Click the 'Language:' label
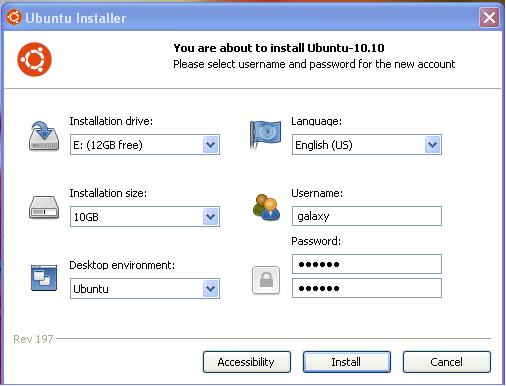506x386 pixels. tap(316, 121)
